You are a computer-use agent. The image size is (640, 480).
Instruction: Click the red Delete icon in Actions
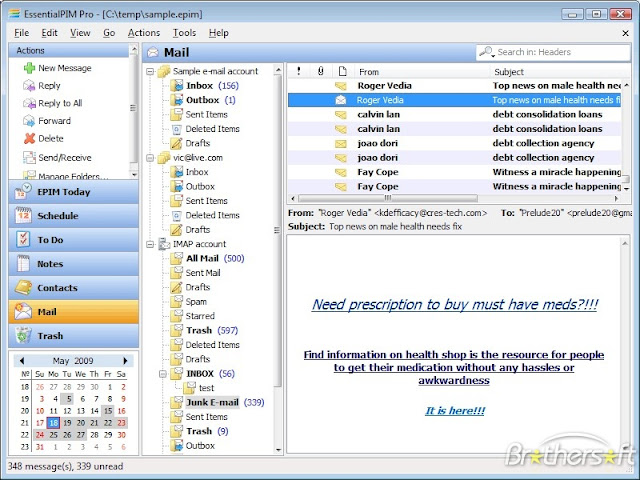coord(29,139)
